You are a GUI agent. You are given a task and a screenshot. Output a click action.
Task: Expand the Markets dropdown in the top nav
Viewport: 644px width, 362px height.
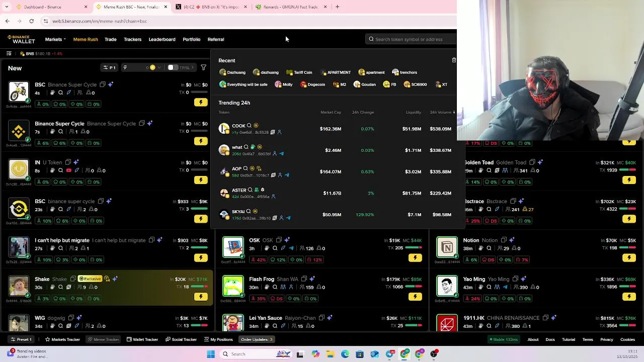coord(55,39)
